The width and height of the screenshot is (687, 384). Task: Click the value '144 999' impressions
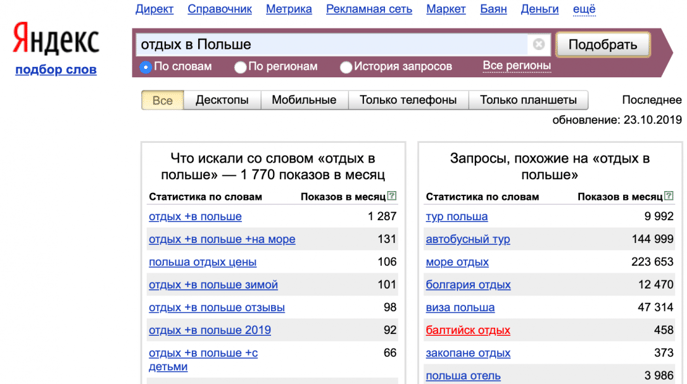click(652, 239)
